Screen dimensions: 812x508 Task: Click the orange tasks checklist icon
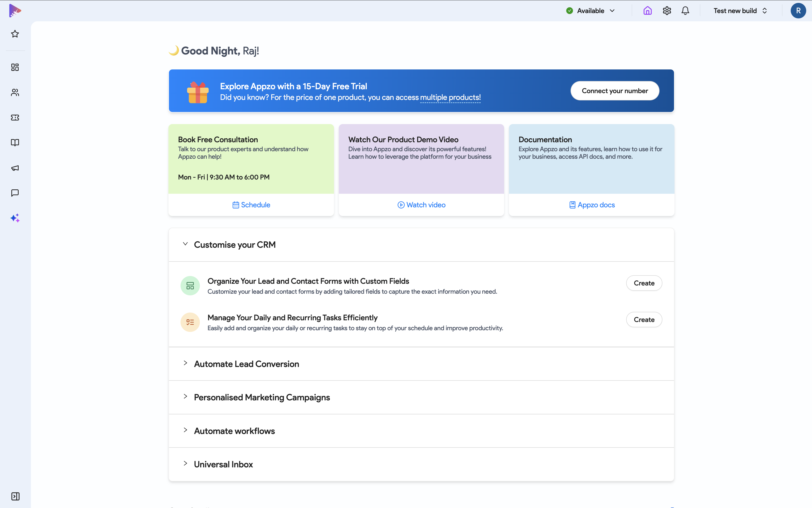pyautogui.click(x=190, y=322)
